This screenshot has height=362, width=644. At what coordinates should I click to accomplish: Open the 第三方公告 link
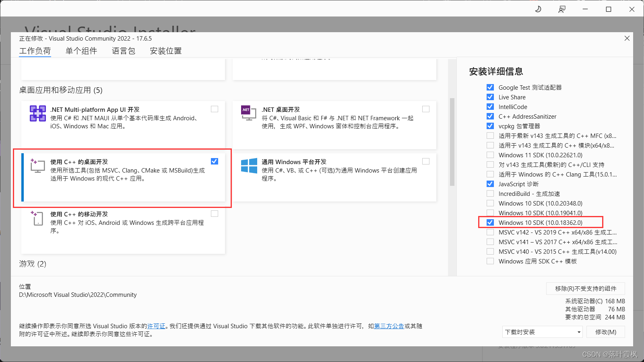pyautogui.click(x=389, y=326)
